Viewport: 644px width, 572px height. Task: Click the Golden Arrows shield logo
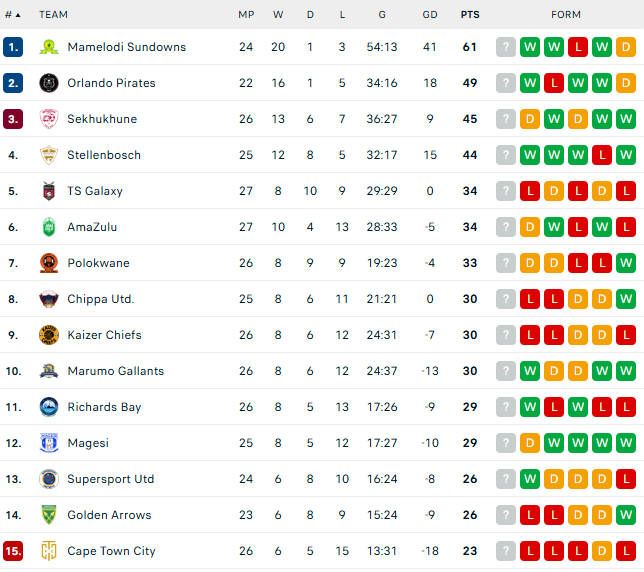pyautogui.click(x=49, y=515)
